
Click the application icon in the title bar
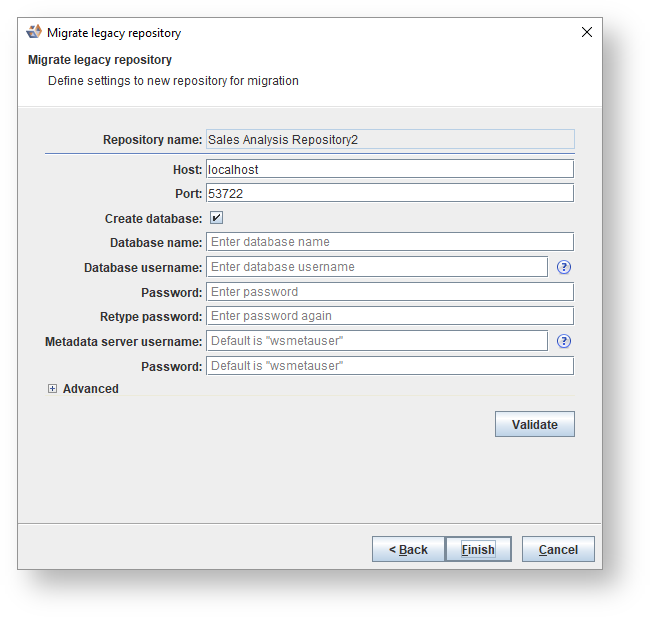[x=34, y=32]
